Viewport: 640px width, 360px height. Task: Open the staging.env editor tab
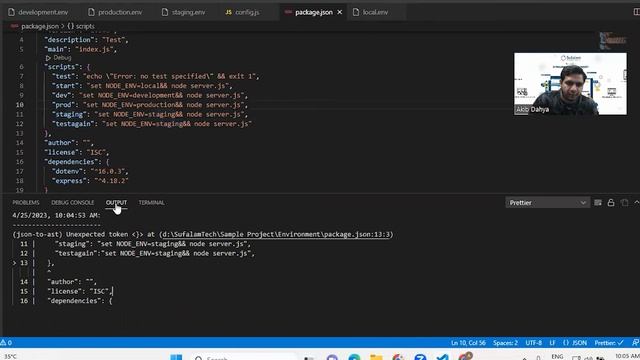pos(184,12)
